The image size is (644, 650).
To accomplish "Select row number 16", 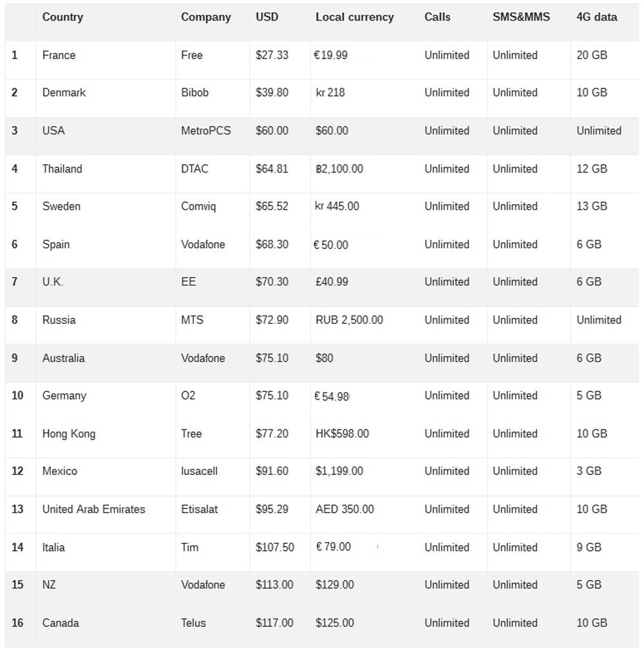I will click(x=17, y=623).
